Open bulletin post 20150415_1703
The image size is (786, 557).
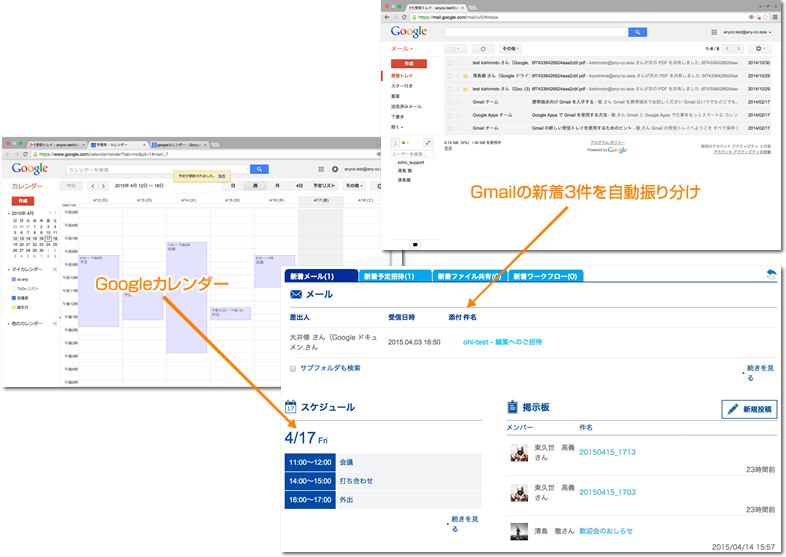[x=608, y=492]
